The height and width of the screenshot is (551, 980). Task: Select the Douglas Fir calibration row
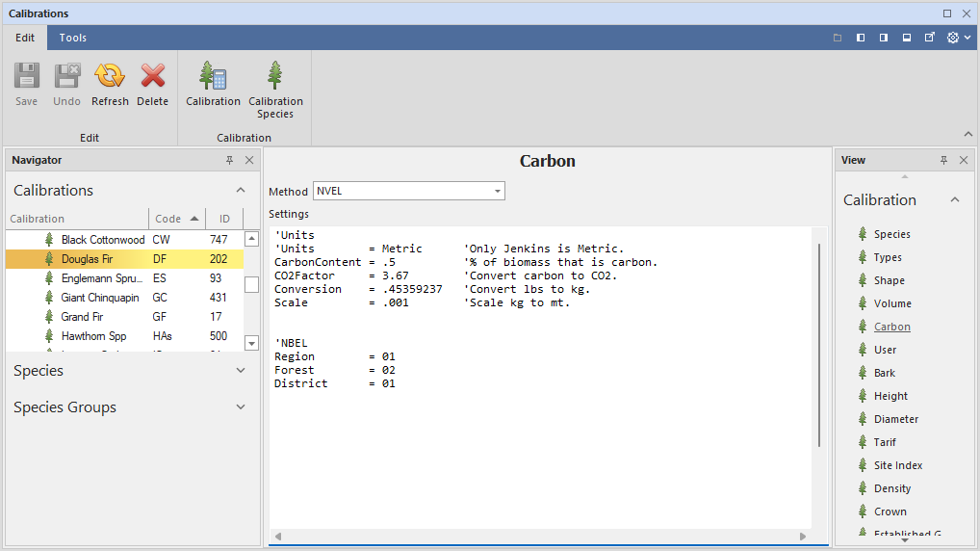(x=124, y=259)
